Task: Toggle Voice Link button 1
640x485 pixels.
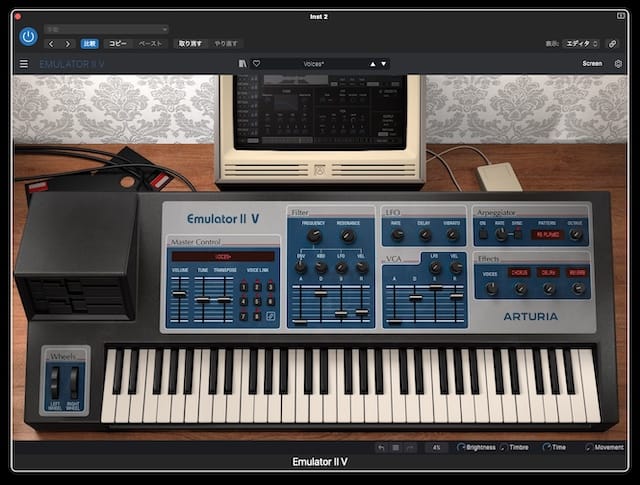Action: 244,287
